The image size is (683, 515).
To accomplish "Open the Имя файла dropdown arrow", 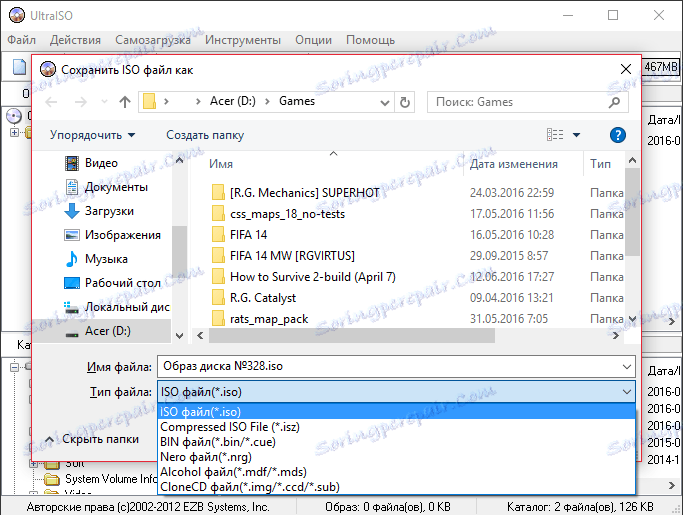I will click(627, 367).
